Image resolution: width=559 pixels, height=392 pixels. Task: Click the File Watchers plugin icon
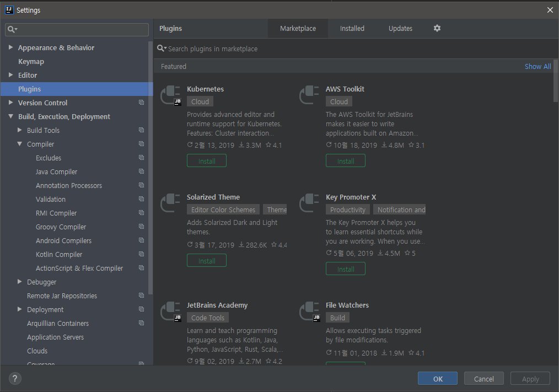pos(309,312)
